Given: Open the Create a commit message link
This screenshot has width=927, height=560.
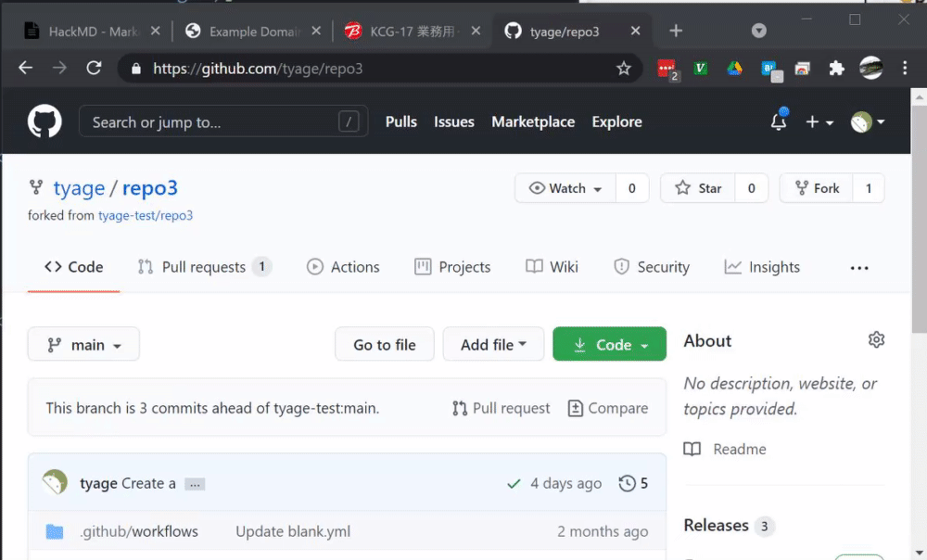Looking at the screenshot, I should point(148,484).
